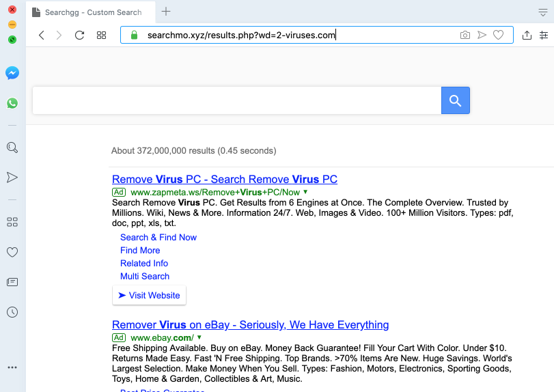This screenshot has width=554, height=392.
Task: Open Speed Dial from the sidebar
Action: [x=12, y=222]
